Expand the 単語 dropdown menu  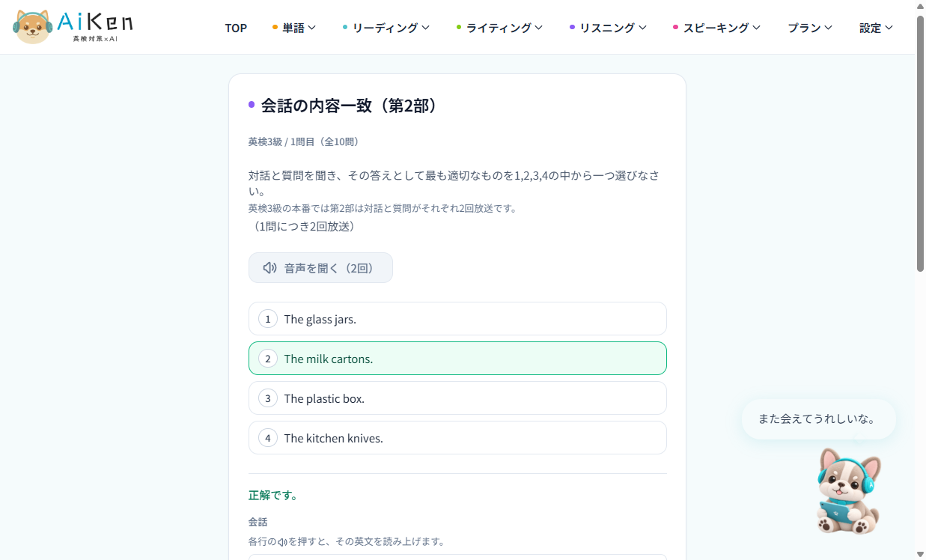coord(294,28)
